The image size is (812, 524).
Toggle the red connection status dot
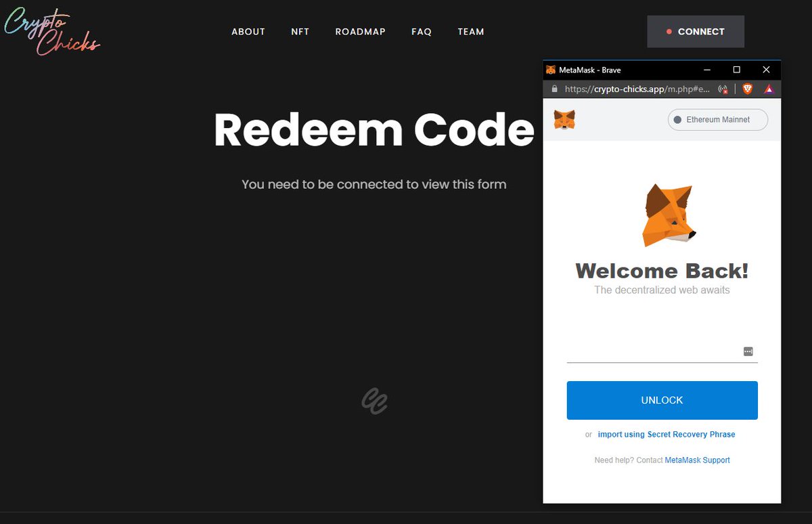point(671,31)
